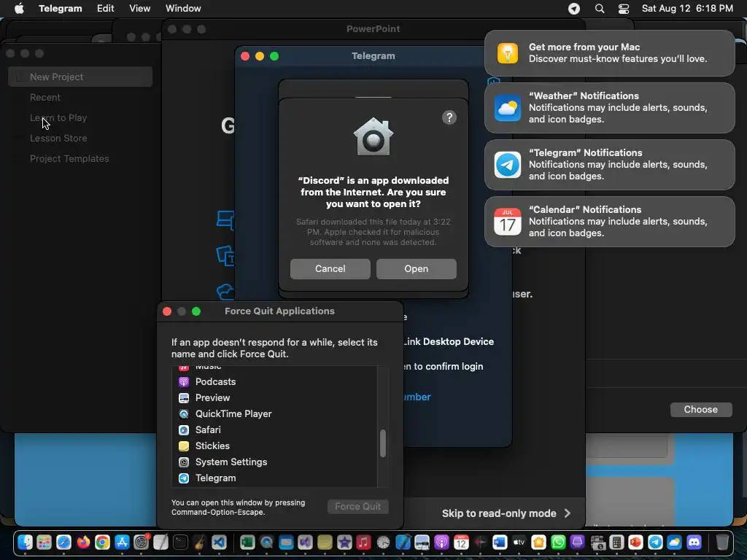Open Podcasts from the Dock
Viewport: 747px width, 560px height.
tap(441, 542)
